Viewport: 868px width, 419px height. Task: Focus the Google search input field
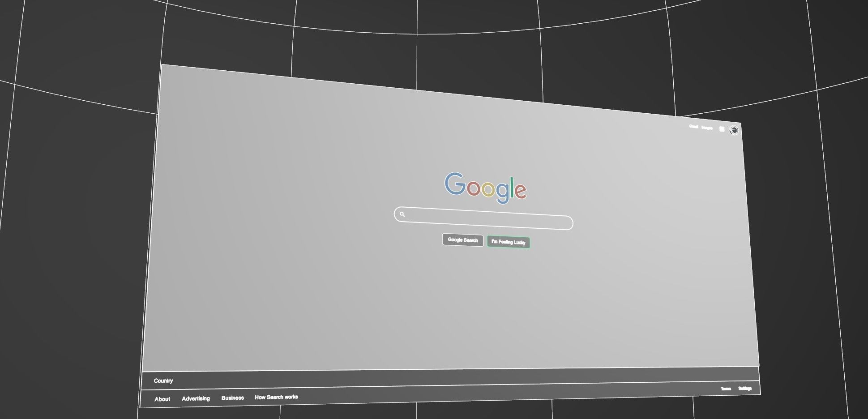[x=483, y=218]
